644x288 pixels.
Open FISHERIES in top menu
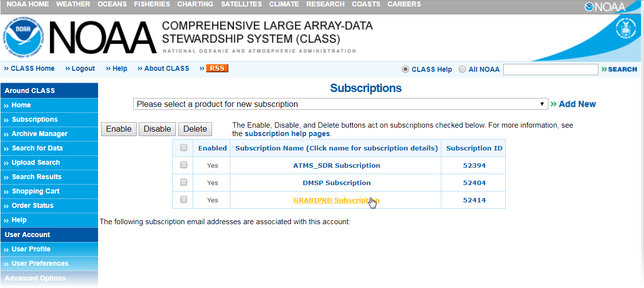(x=152, y=4)
